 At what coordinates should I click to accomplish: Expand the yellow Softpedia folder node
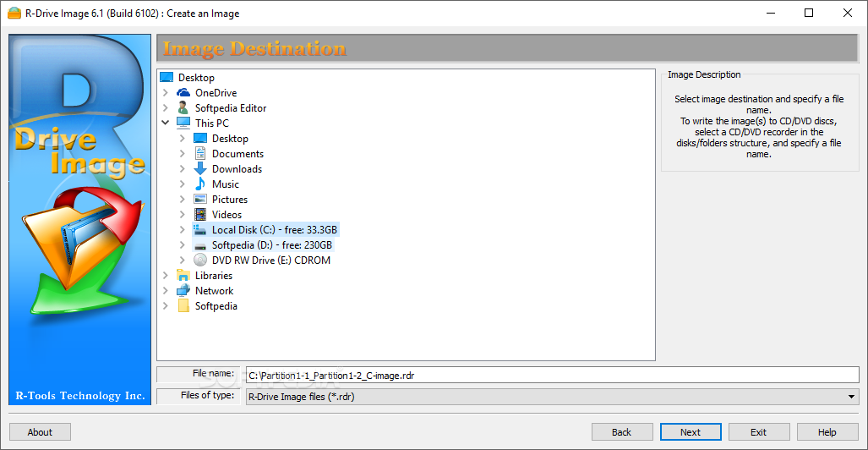[166, 306]
